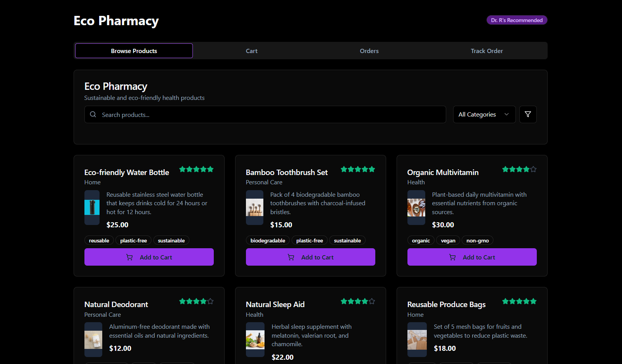Screen dimensions: 622x364
Task: Focus the Search products input field
Action: [265, 115]
